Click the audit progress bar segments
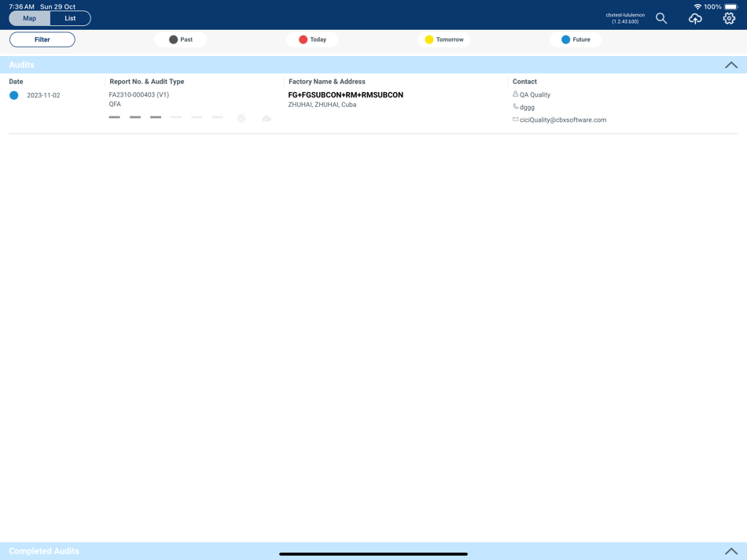747x560 pixels. coord(165,116)
